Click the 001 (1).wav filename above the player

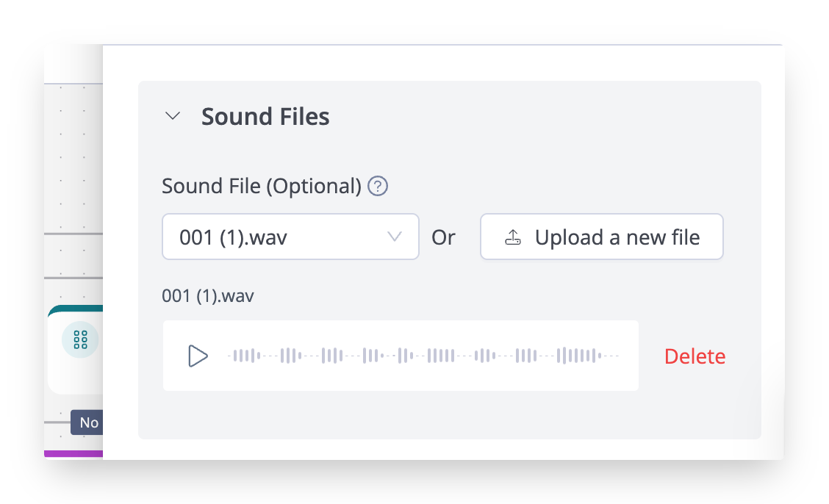pyautogui.click(x=208, y=297)
